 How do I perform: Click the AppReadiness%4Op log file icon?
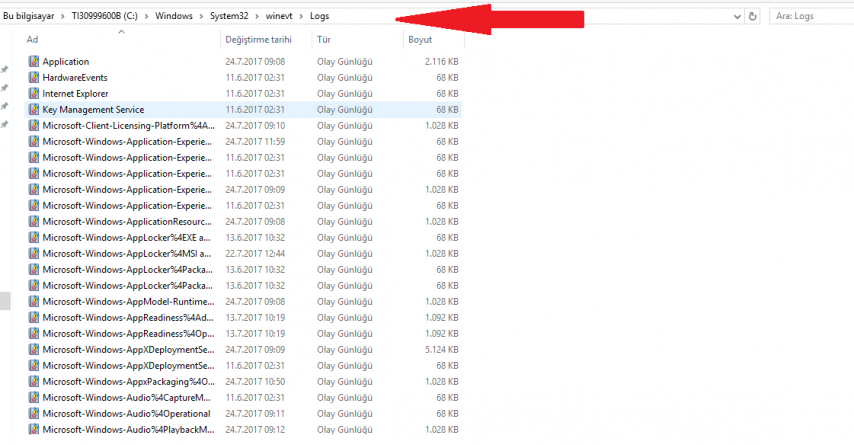[34, 333]
